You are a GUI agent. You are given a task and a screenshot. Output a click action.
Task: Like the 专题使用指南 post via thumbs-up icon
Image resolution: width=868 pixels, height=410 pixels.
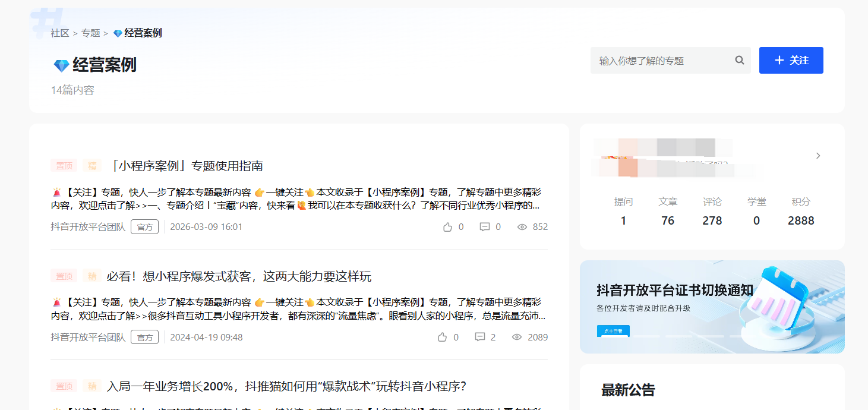pos(448,227)
